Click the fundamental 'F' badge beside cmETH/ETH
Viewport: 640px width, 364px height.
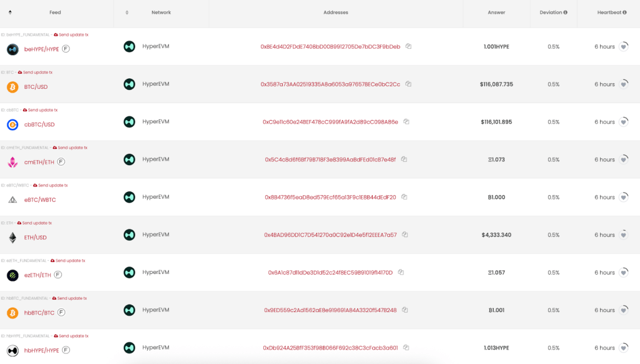(61, 161)
